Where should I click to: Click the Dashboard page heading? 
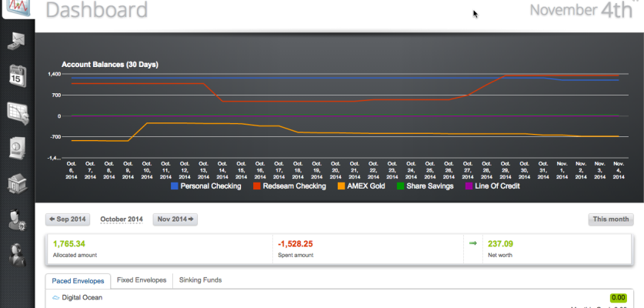pos(96,9)
